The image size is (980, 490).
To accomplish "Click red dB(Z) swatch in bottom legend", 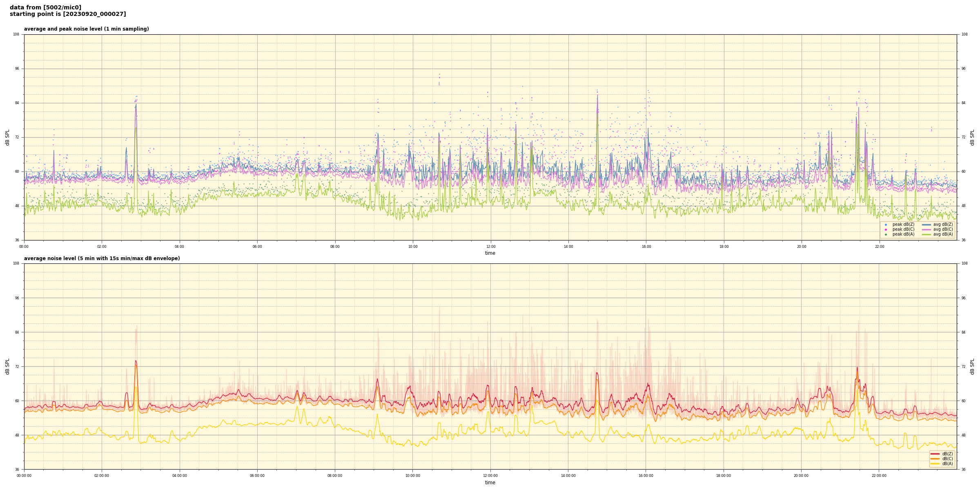I will tap(935, 454).
